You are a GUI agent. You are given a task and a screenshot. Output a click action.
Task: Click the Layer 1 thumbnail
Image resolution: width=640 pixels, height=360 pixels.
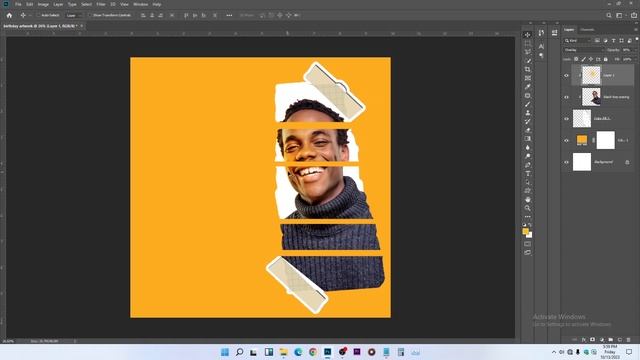(x=591, y=76)
